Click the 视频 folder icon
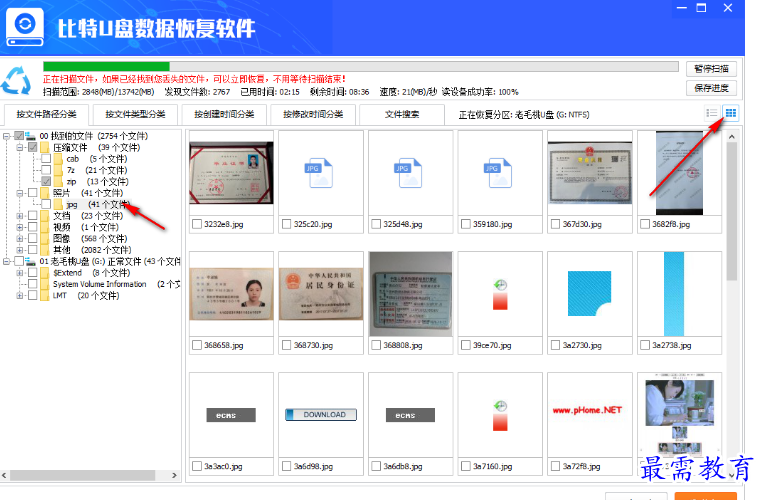The image size is (762, 500). (x=45, y=227)
